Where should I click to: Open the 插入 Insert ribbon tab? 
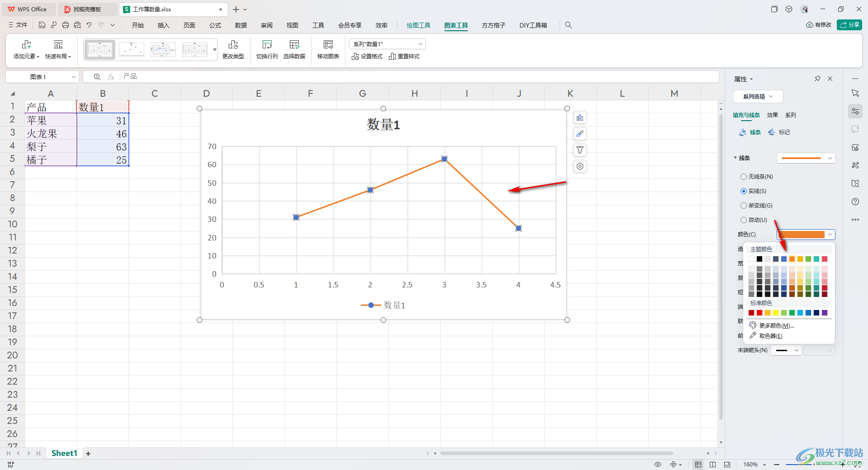(x=163, y=25)
